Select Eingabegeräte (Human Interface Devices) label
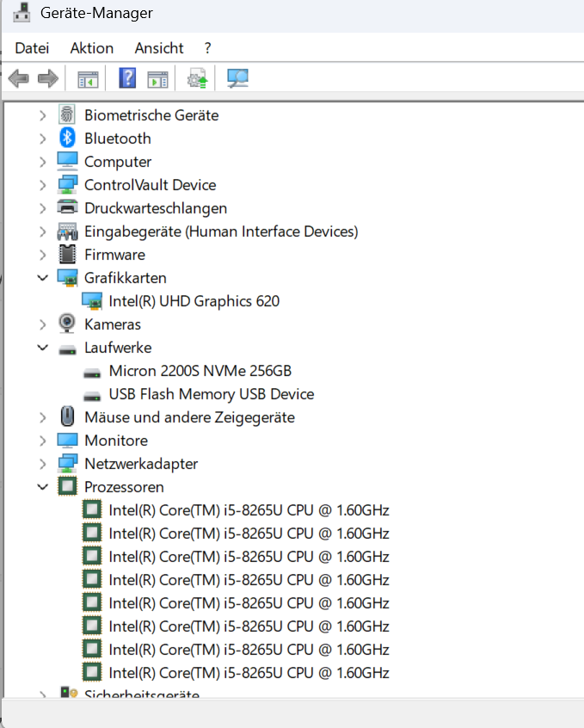Screen dimensions: 584x728 [x=221, y=231]
